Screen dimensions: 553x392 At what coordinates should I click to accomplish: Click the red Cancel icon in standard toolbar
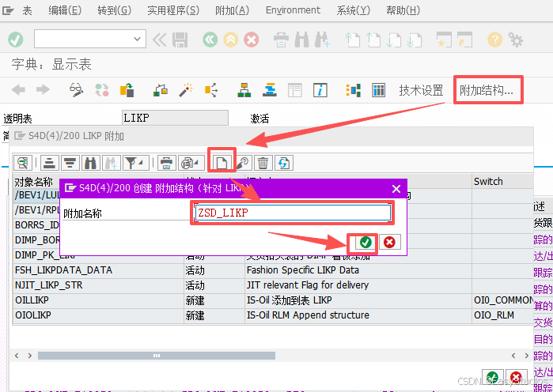(x=252, y=40)
